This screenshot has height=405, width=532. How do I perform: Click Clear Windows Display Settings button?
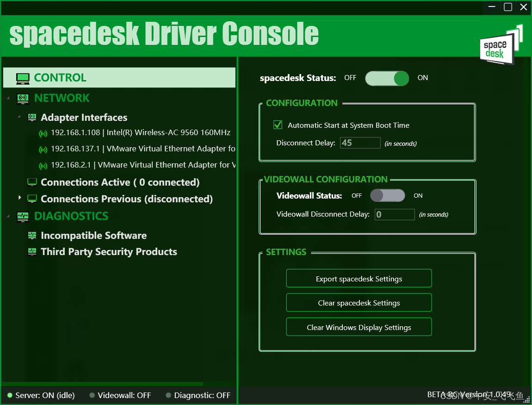pyautogui.click(x=359, y=327)
